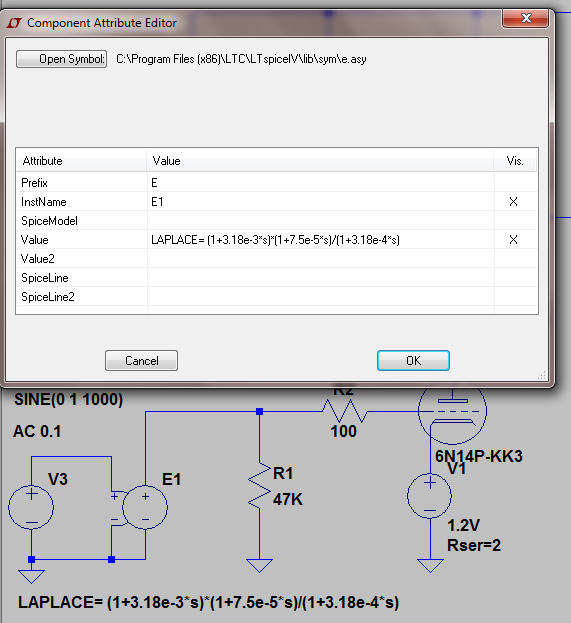The image size is (571, 623).
Task: Select the SpiceLine2 attribute label
Action: coord(48,297)
